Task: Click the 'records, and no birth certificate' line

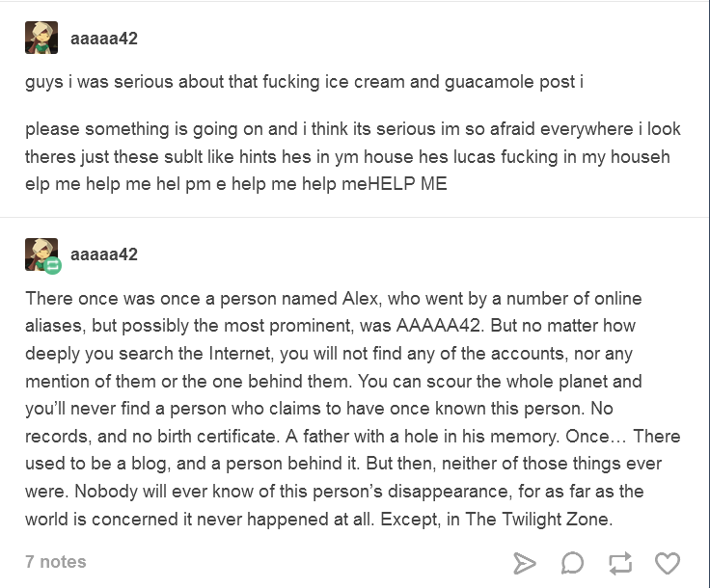Action: 353,437
